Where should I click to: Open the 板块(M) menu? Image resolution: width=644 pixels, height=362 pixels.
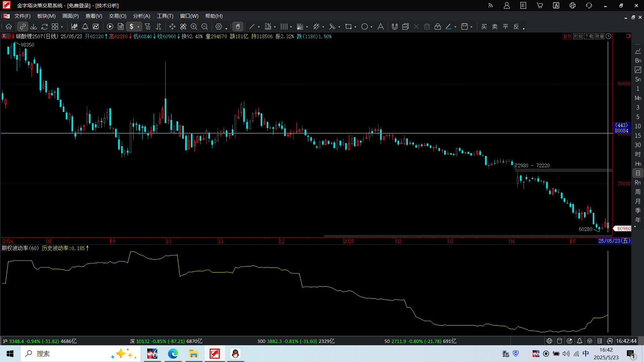click(x=46, y=16)
